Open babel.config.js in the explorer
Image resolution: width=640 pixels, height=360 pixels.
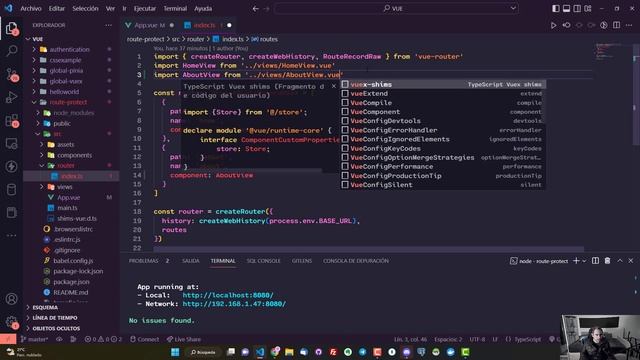[x=73, y=261]
